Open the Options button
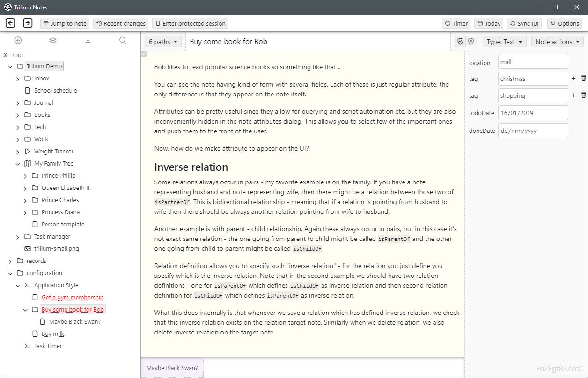The image size is (588, 378). pyautogui.click(x=565, y=23)
